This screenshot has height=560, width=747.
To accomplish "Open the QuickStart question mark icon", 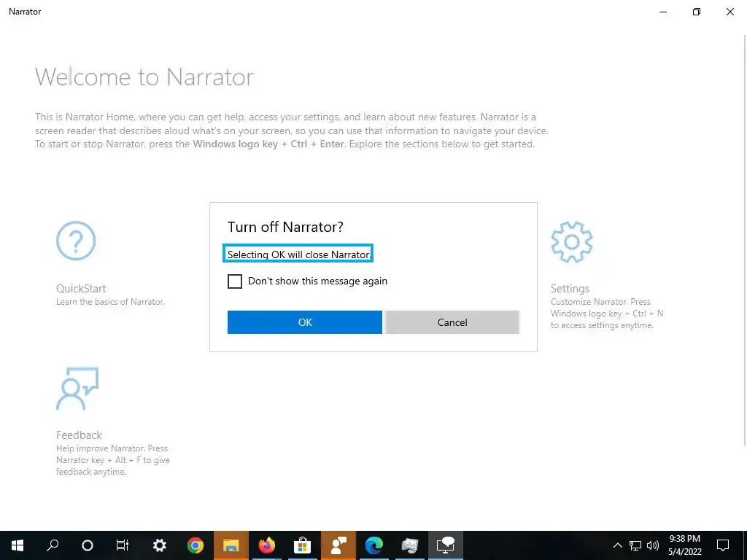I will pos(76,241).
